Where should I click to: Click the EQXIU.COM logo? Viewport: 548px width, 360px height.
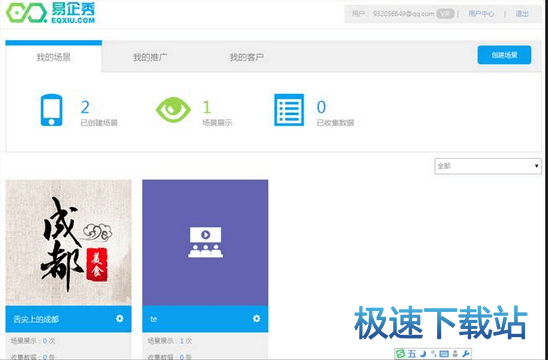tap(51, 13)
